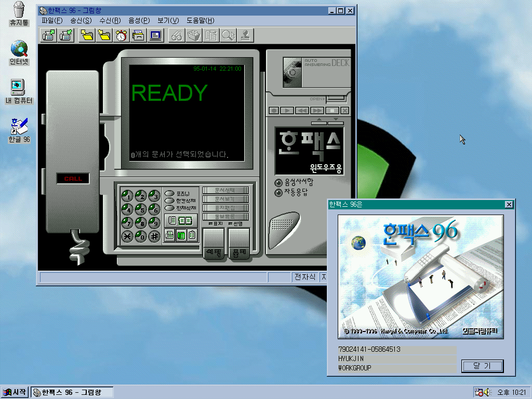The height and width of the screenshot is (399, 532).
Task: Dial digit 8 on keypad
Action: coord(141,222)
